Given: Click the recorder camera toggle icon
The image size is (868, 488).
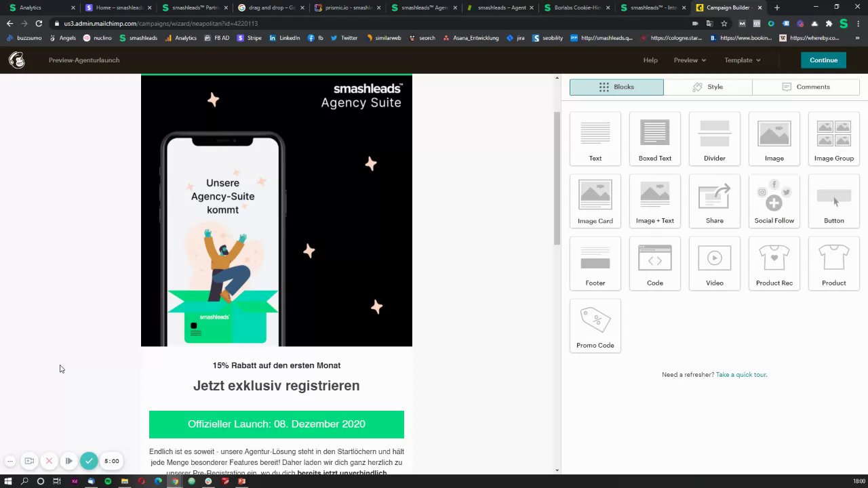Looking at the screenshot, I should [x=29, y=461].
